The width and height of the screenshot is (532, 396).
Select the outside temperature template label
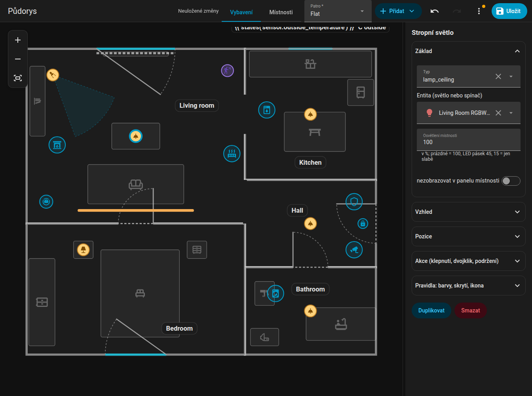pos(310,28)
